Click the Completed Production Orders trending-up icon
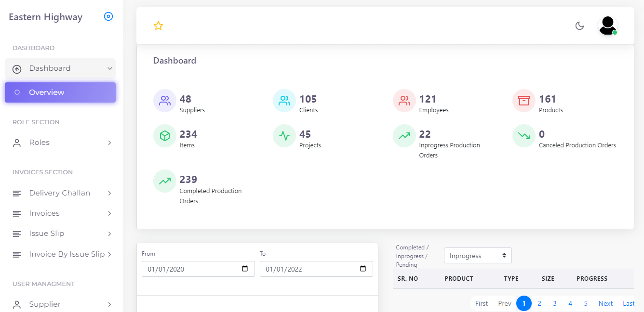 tap(165, 181)
